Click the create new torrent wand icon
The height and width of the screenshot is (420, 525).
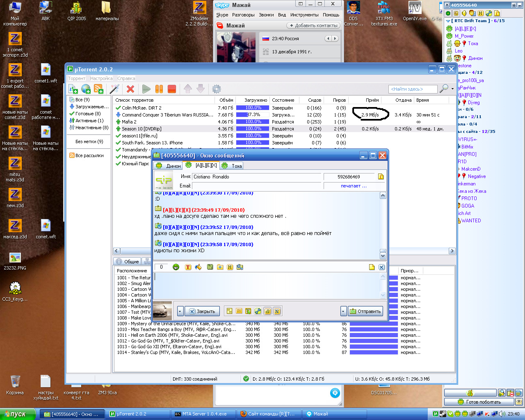(114, 89)
